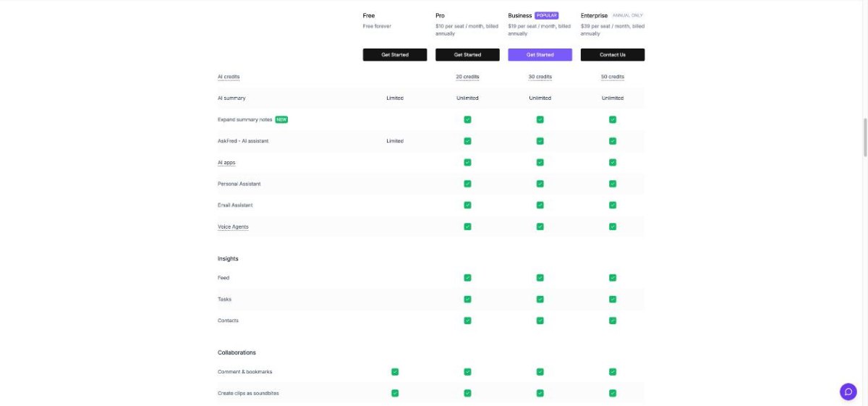The width and height of the screenshot is (868, 406).
Task: Click Contact Us for the Enterprise plan
Action: point(612,55)
